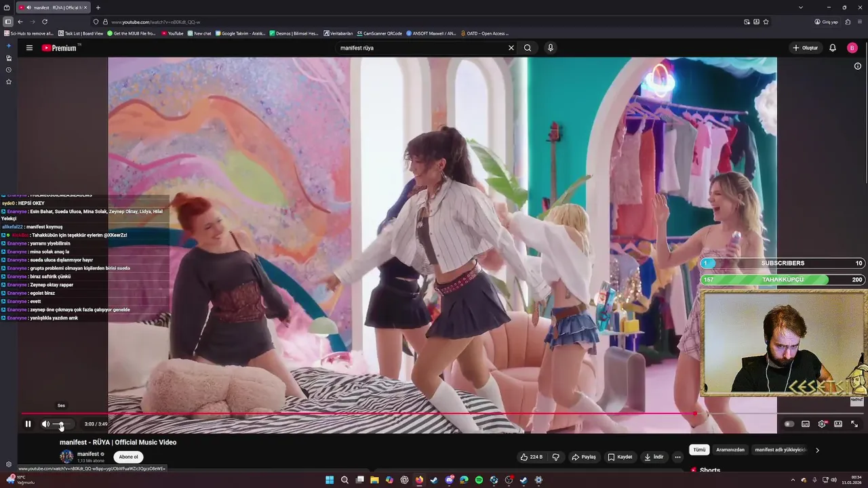
Task: Close the manifest RÜYA browser tab
Action: [x=85, y=7]
